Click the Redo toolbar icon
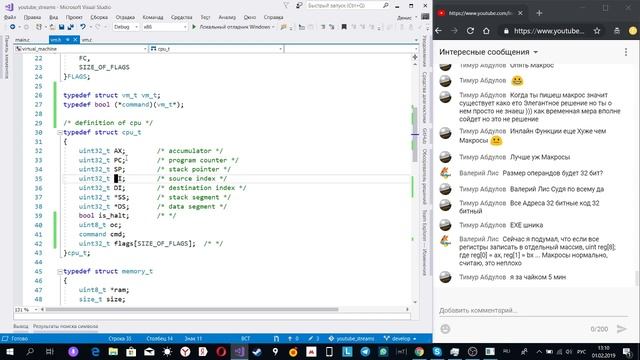 click(x=98, y=27)
